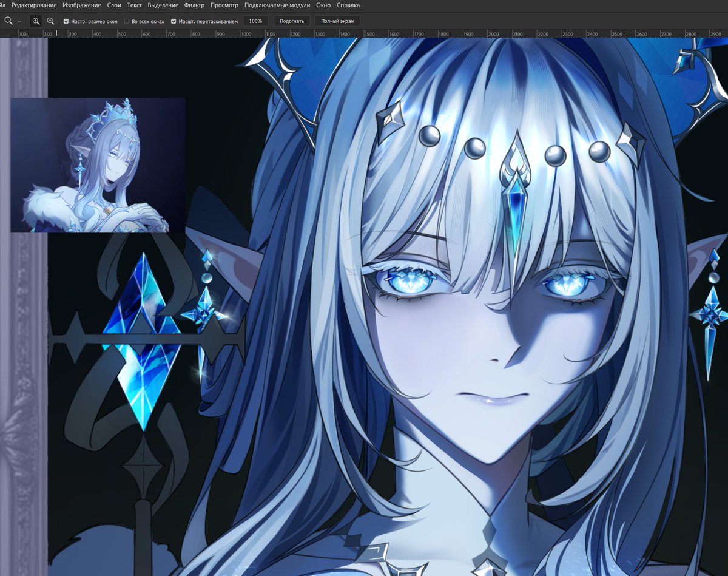Open the Выделение menu
728x576 pixels.
(x=163, y=5)
